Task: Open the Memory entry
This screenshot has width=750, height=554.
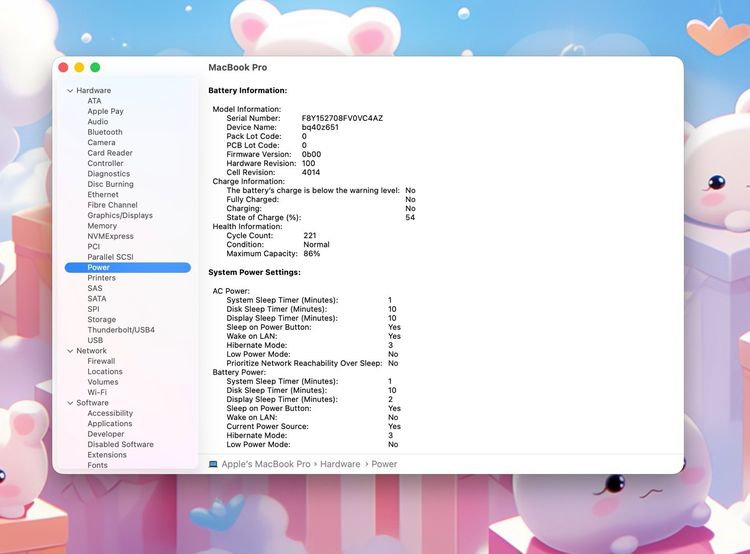Action: click(102, 226)
